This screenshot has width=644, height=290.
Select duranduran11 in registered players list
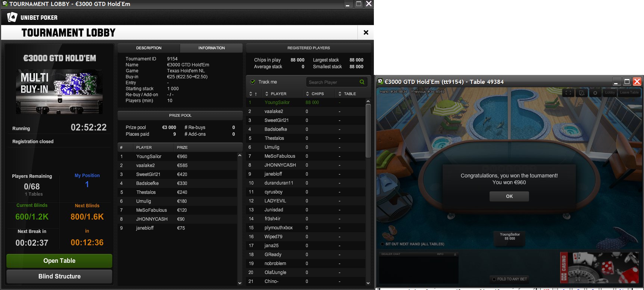[x=306, y=183]
